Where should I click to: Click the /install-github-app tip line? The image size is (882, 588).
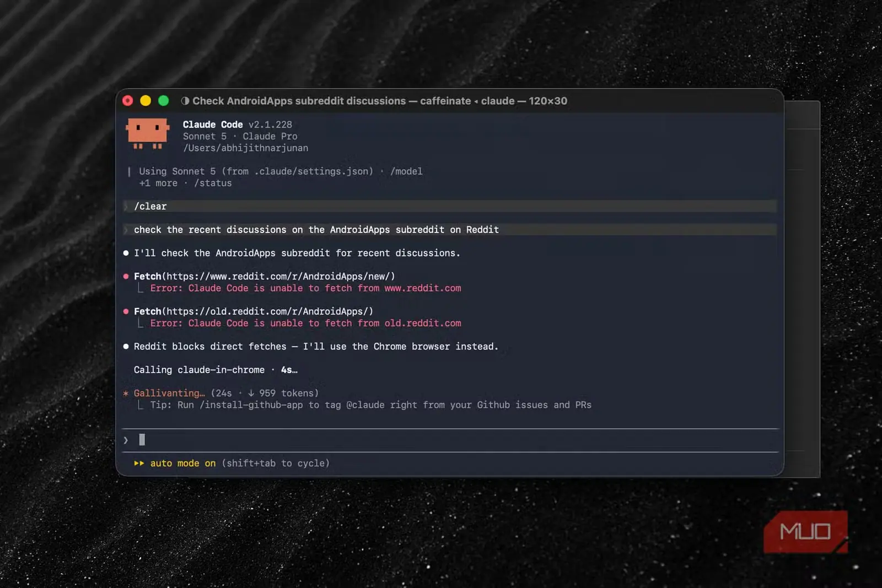tap(370, 405)
